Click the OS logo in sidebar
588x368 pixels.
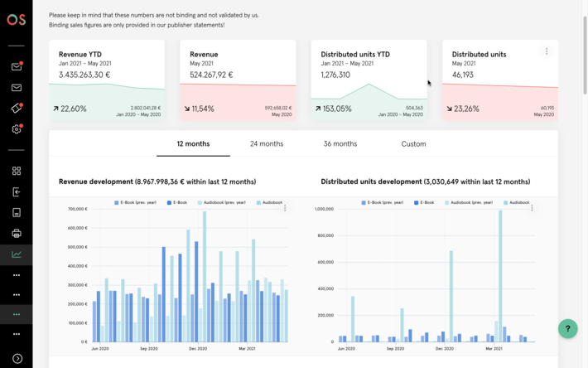click(16, 20)
